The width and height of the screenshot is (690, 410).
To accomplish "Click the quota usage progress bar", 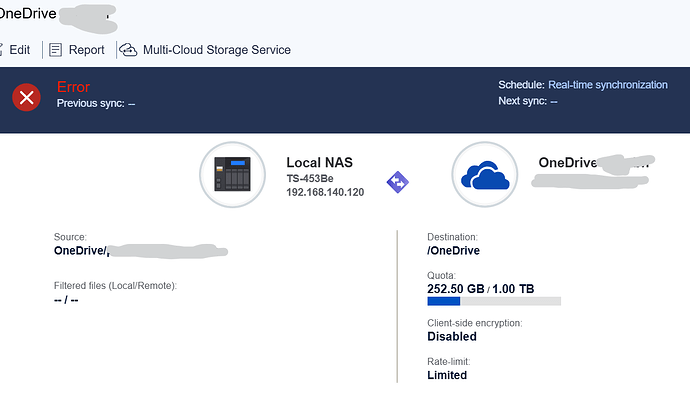I will click(494, 301).
